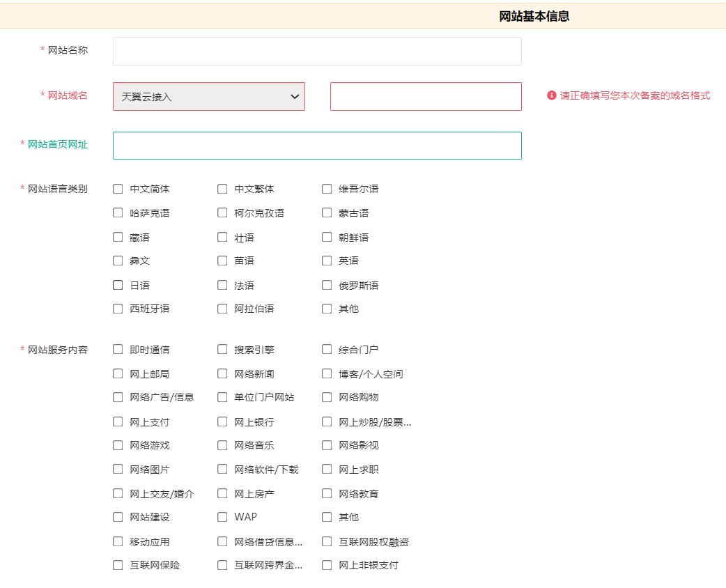Tick 其他 under 网站语言类别
726x588 pixels.
(327, 309)
